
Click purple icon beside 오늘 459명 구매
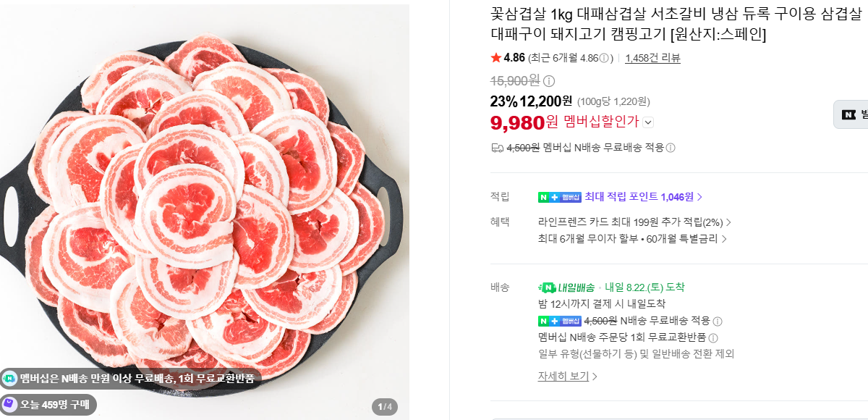[x=9, y=404]
